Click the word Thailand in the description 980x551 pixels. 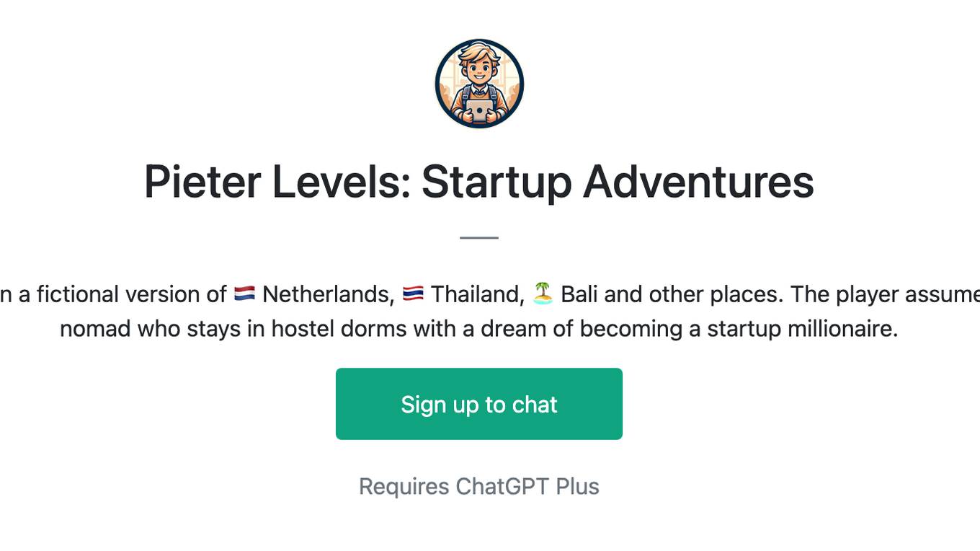point(478,294)
